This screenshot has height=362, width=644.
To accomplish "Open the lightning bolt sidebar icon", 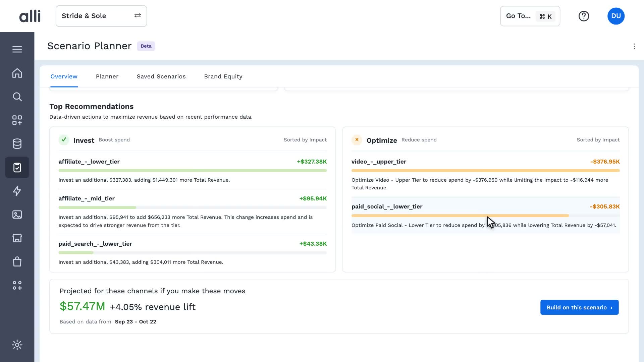I will pyautogui.click(x=17, y=191).
